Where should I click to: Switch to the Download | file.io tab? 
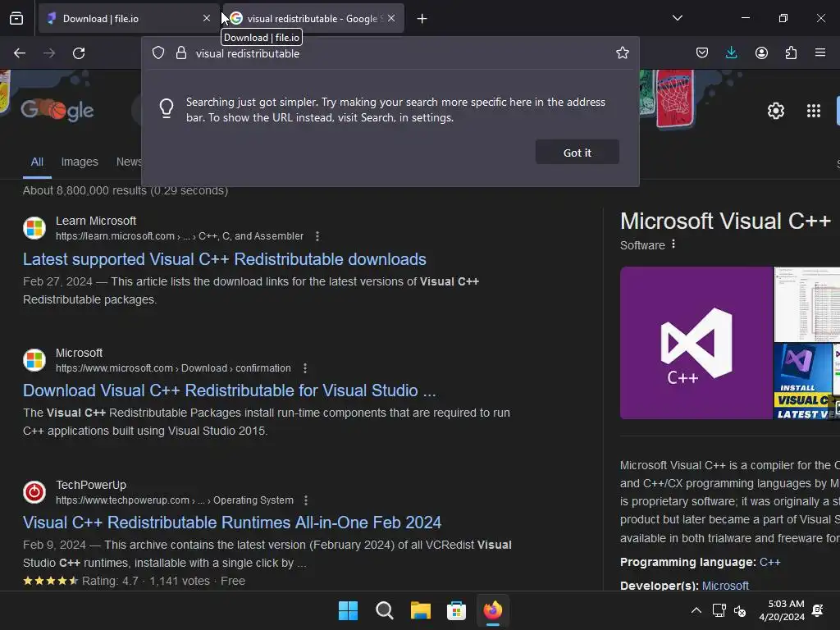point(129,19)
